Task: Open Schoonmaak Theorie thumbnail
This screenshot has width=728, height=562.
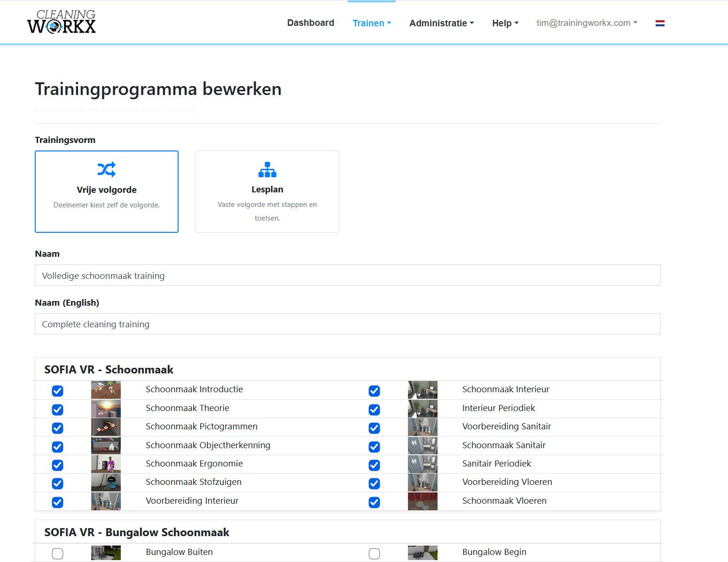Action: click(x=106, y=408)
